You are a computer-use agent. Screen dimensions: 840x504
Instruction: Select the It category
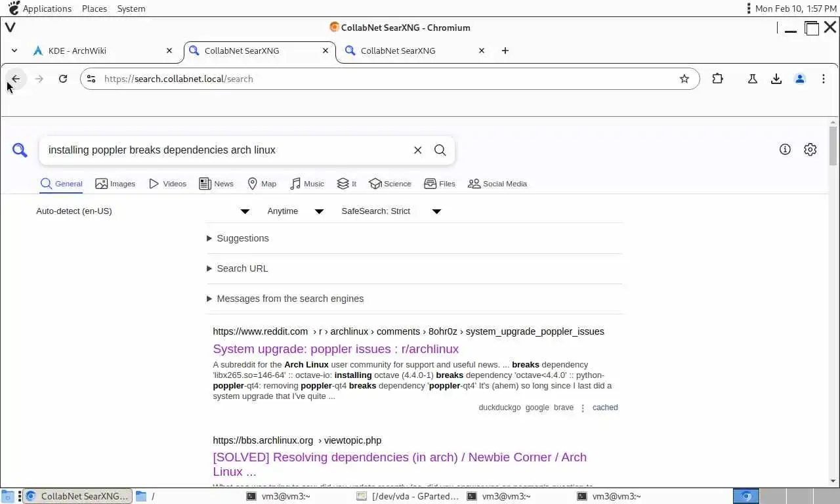coord(346,184)
